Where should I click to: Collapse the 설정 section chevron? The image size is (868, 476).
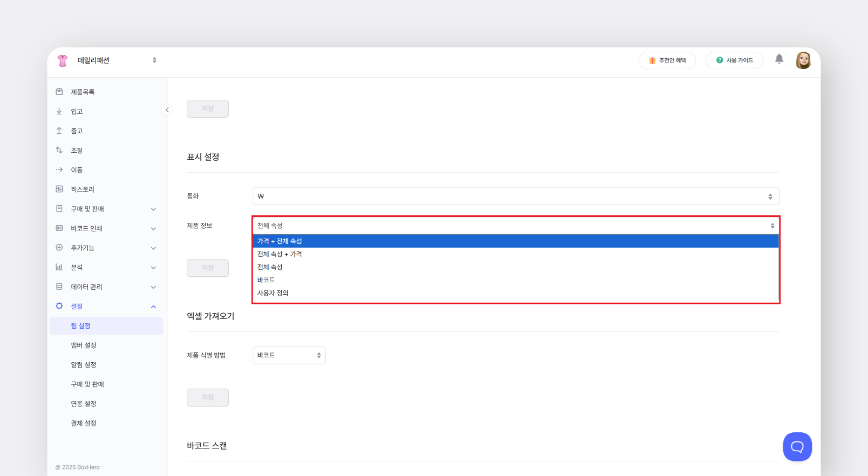153,307
